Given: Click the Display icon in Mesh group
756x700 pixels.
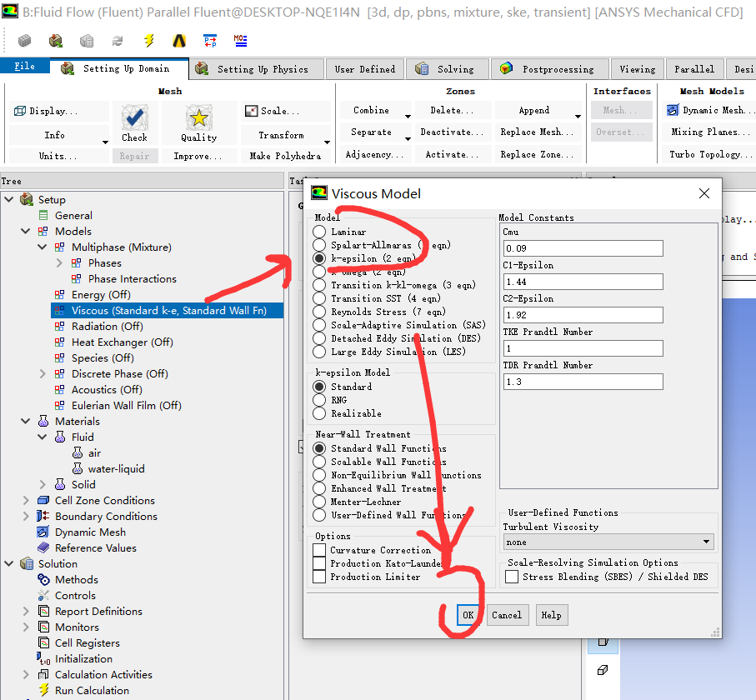Looking at the screenshot, I should [20, 111].
